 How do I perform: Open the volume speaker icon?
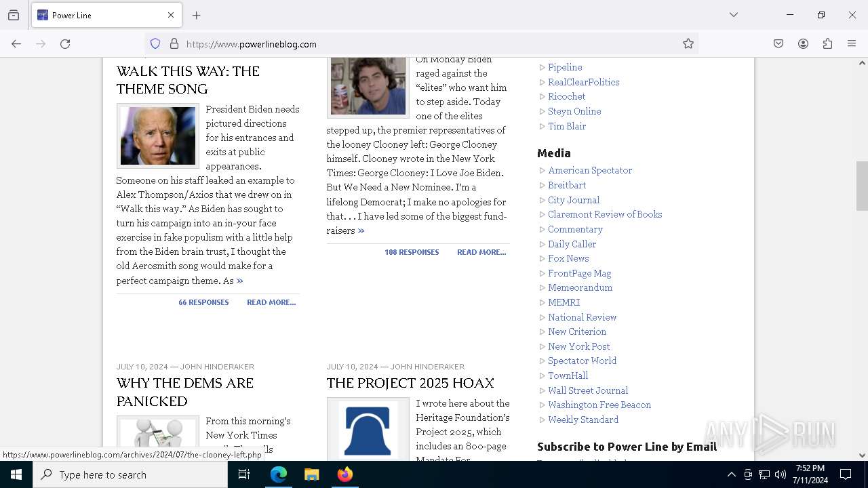781,474
